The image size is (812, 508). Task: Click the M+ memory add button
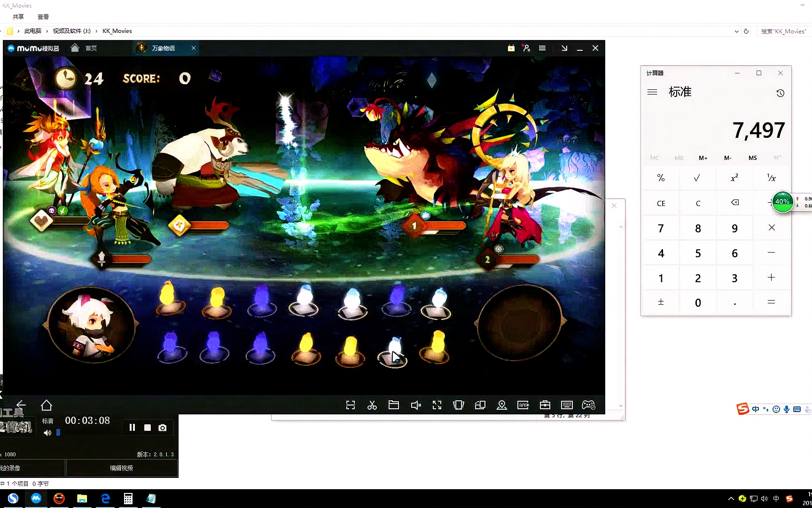703,158
